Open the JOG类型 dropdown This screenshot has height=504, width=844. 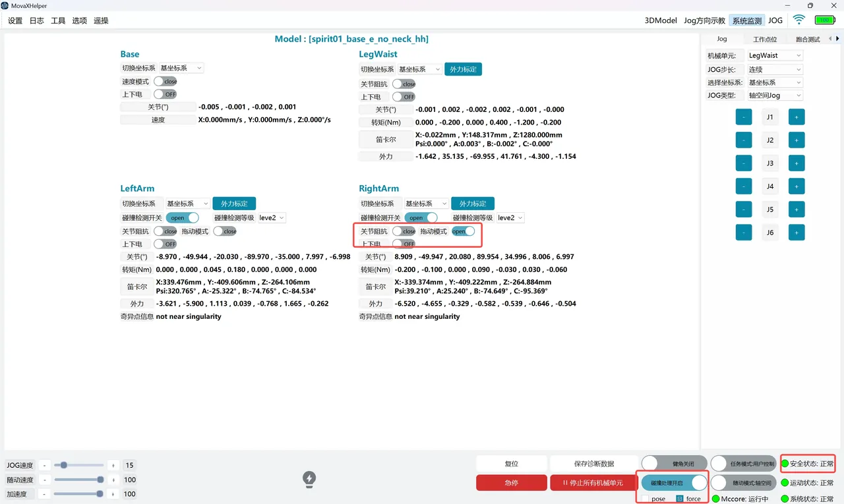pyautogui.click(x=775, y=96)
